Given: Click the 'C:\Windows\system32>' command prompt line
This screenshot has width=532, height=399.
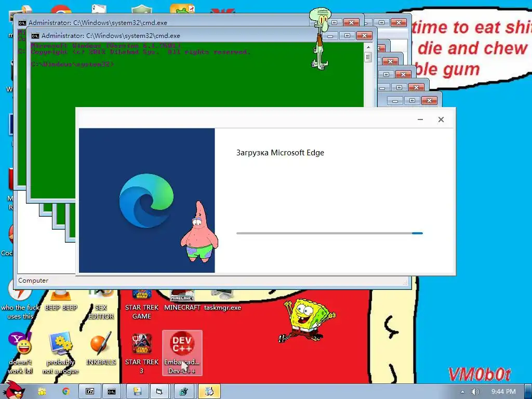Looking at the screenshot, I should point(72,64).
